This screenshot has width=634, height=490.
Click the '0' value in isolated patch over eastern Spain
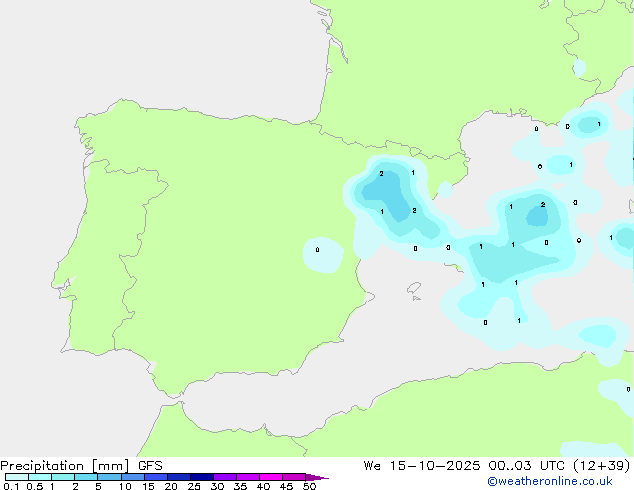(x=317, y=250)
